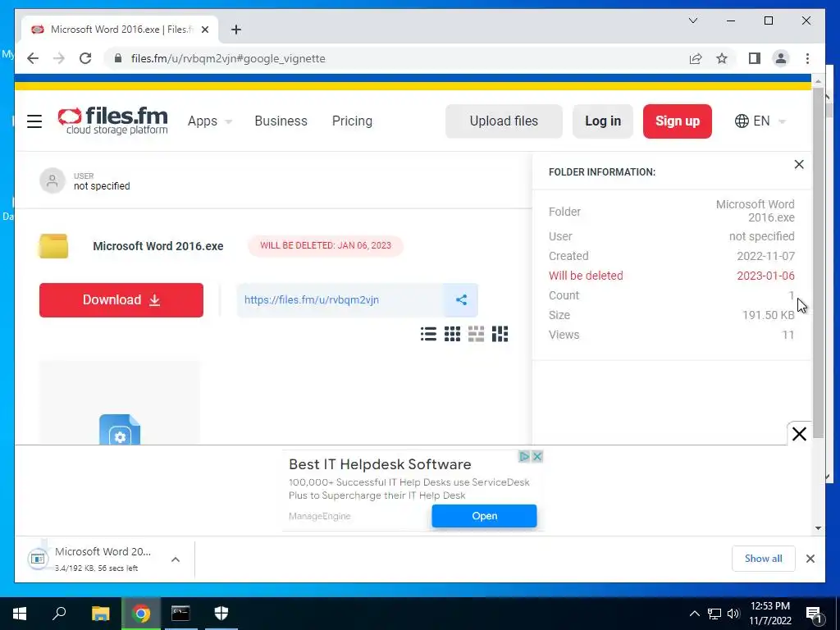Click the Microsoft Word 2016.exe folder name
The width and height of the screenshot is (840, 630).
click(x=158, y=246)
